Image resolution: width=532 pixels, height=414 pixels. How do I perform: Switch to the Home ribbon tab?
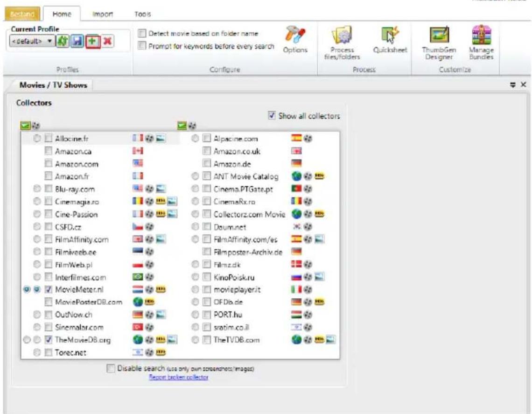coord(62,14)
